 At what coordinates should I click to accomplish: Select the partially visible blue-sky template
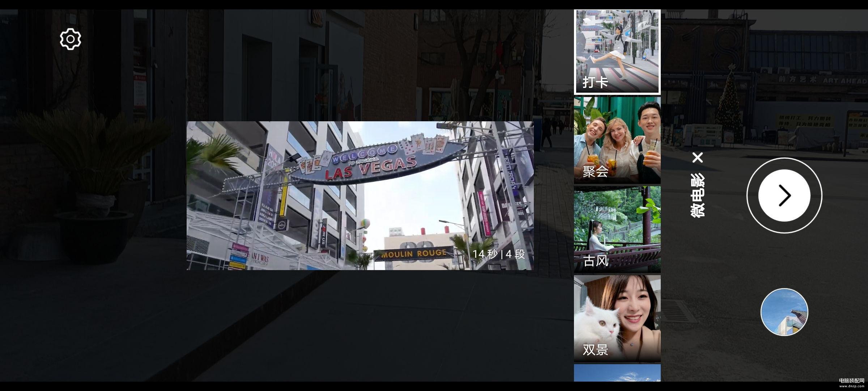point(617,373)
